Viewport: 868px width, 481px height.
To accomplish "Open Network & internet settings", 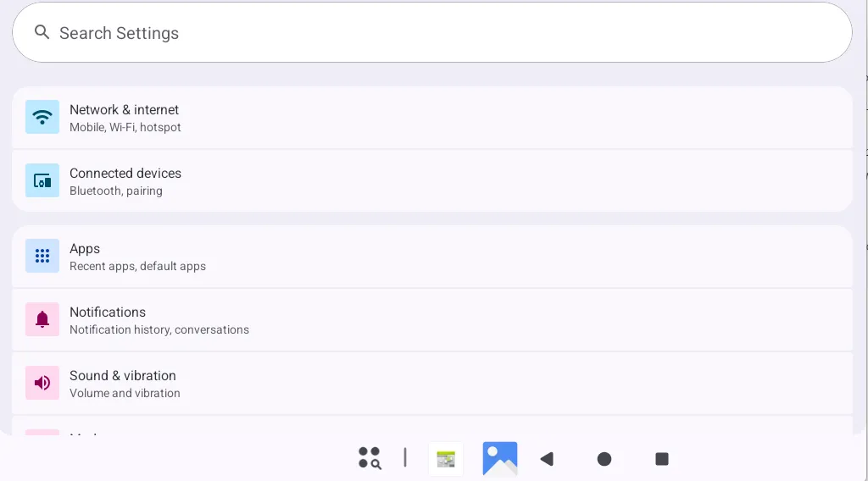I will pos(432,117).
